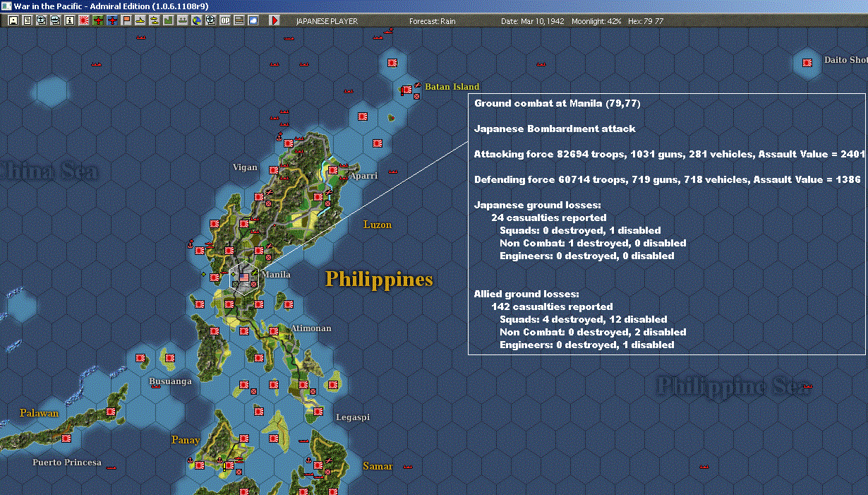Click the info 'i' toolbar icon
868x495 pixels.
[x=69, y=20]
